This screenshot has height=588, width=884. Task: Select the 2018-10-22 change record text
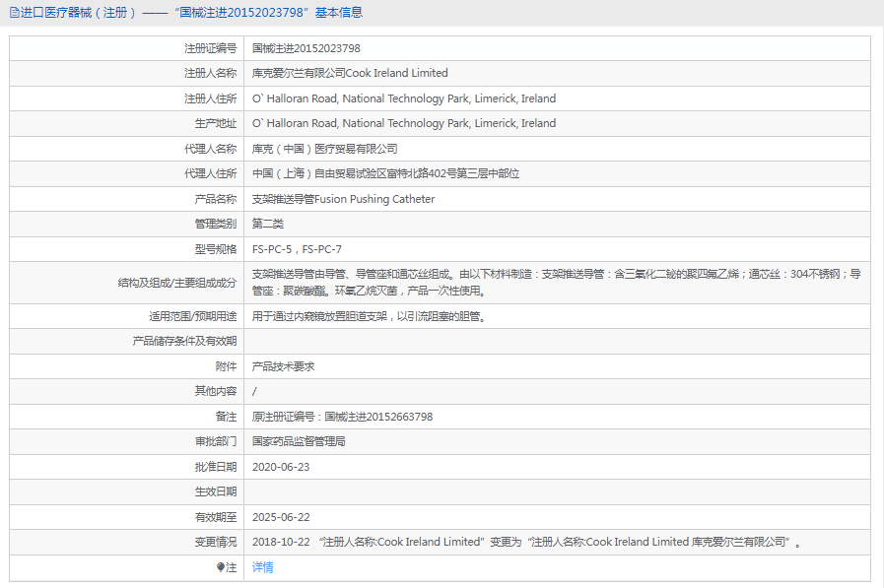526,542
